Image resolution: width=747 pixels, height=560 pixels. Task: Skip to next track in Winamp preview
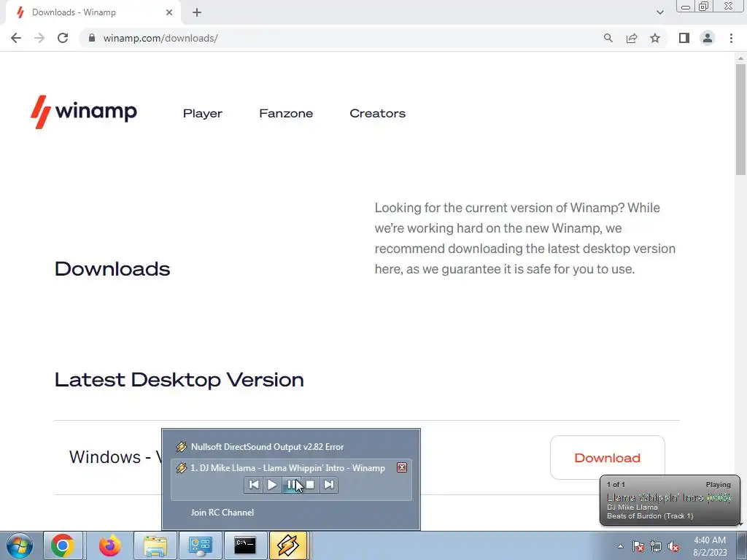tap(329, 485)
